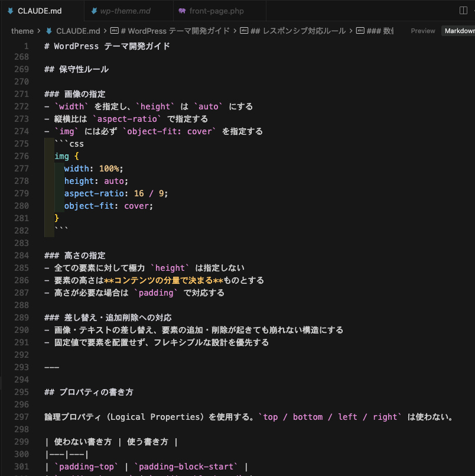The height and width of the screenshot is (476, 475).
Task: Click line number 272
Action: [21, 106]
